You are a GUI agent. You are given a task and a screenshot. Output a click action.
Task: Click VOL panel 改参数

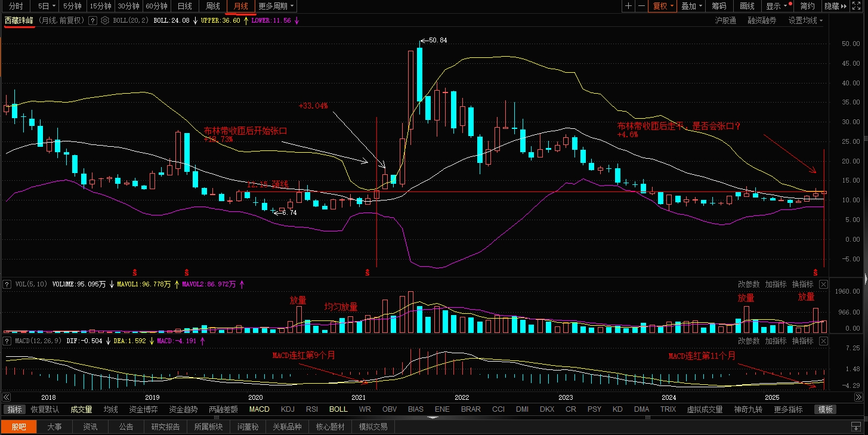coord(749,284)
